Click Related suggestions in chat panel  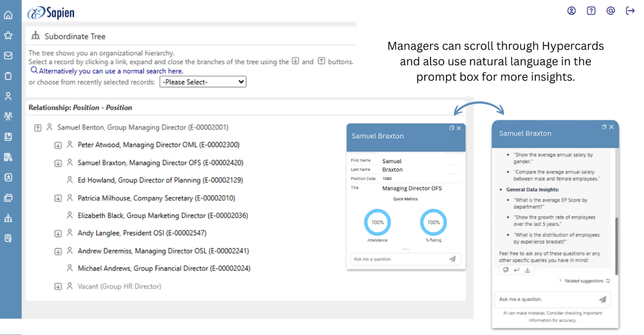[584, 281]
